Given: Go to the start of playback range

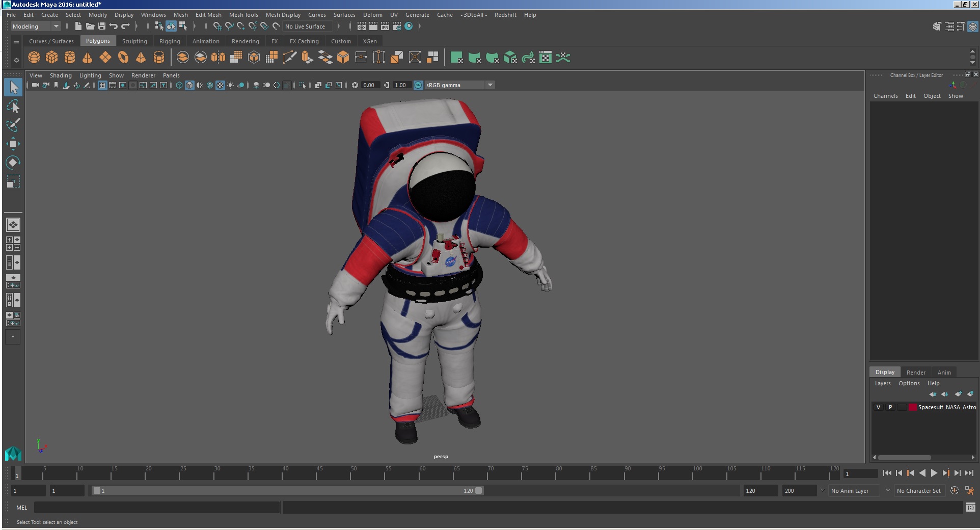Looking at the screenshot, I should click(x=887, y=473).
